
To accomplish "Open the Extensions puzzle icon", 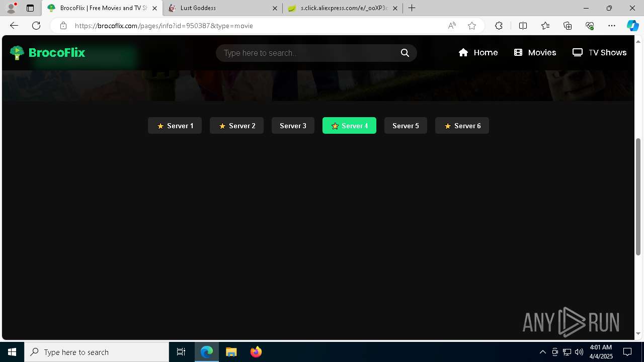I will pyautogui.click(x=499, y=26).
